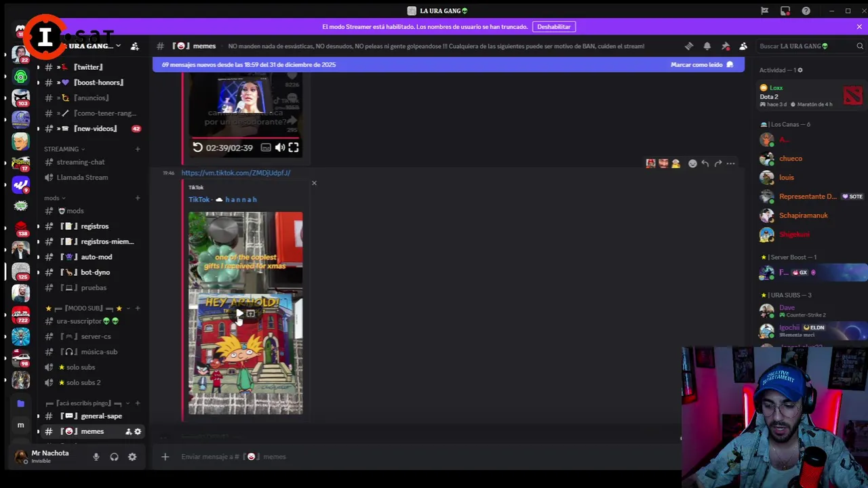
Task: Reply to the TikTok message
Action: pyautogui.click(x=705, y=163)
